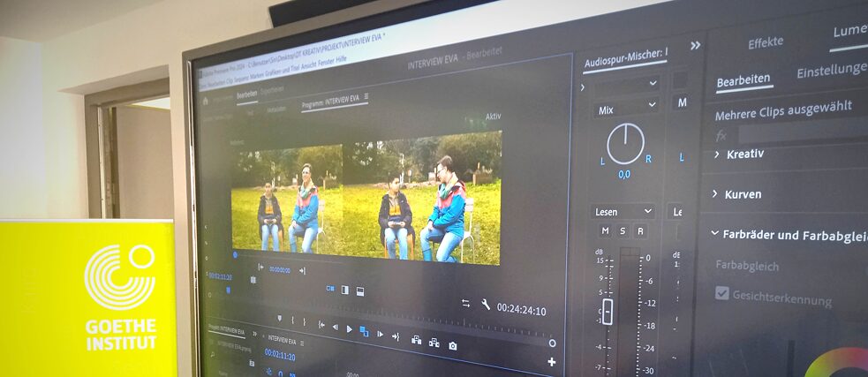Select side-by-side comparison view icon
Screen dimensions: 868x377
(329, 288)
